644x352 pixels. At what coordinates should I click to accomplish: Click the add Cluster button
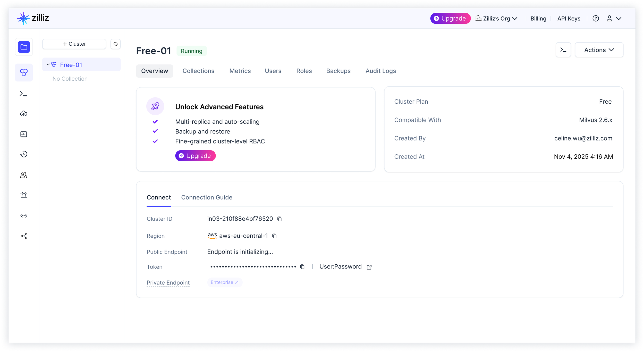[x=74, y=44]
